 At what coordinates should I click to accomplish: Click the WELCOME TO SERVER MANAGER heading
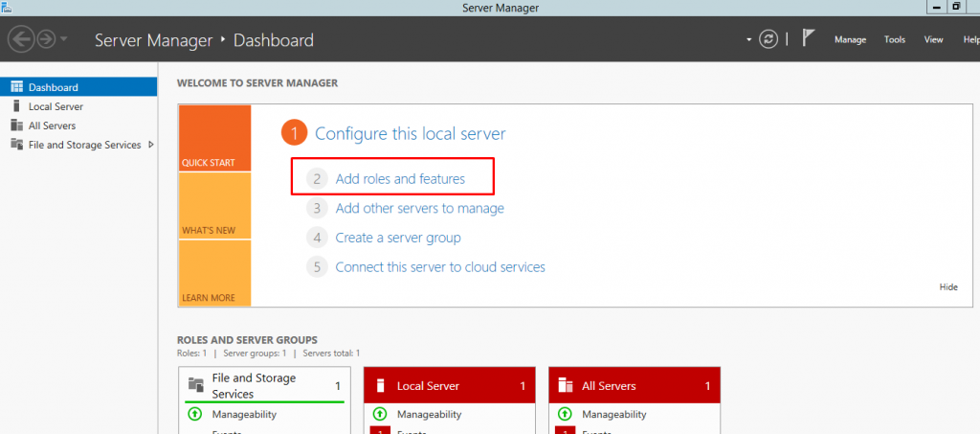(x=256, y=82)
